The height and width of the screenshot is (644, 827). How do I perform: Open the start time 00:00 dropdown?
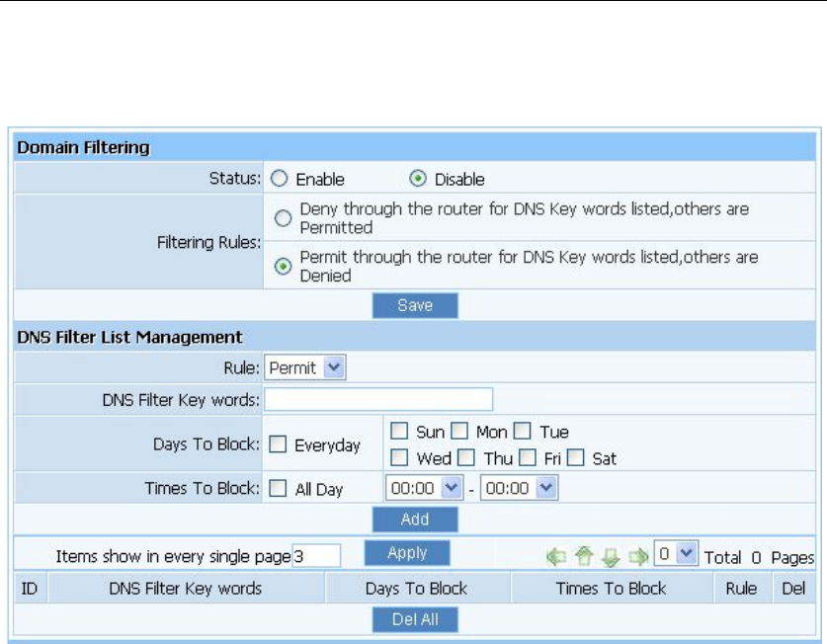click(x=424, y=488)
